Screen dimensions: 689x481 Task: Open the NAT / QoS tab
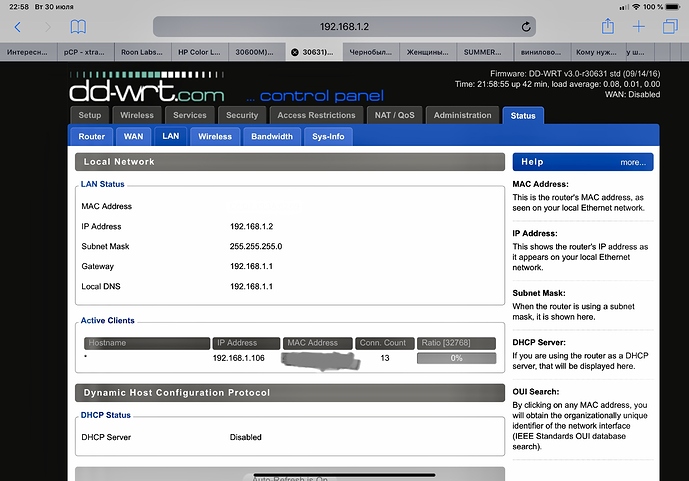point(393,115)
